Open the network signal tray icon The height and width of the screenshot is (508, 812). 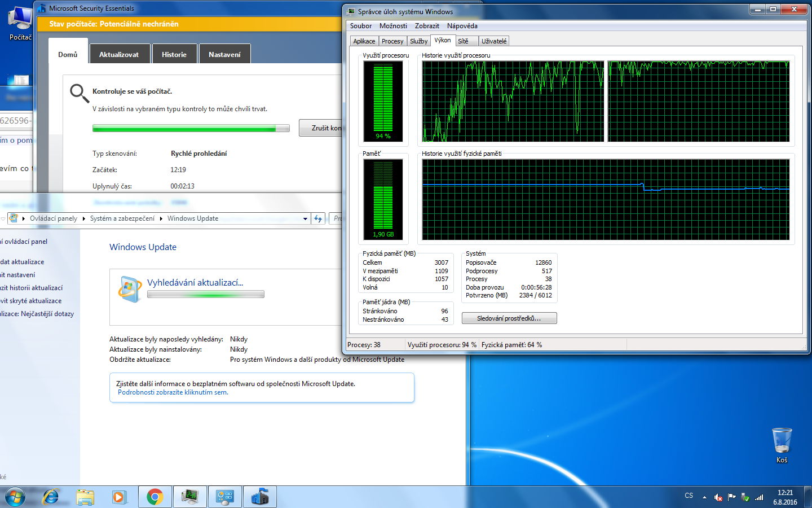point(759,497)
